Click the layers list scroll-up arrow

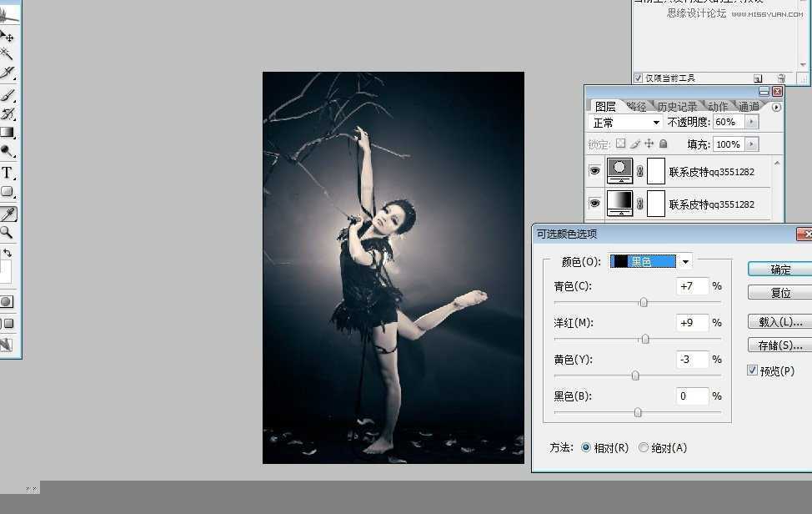pyautogui.click(x=777, y=164)
